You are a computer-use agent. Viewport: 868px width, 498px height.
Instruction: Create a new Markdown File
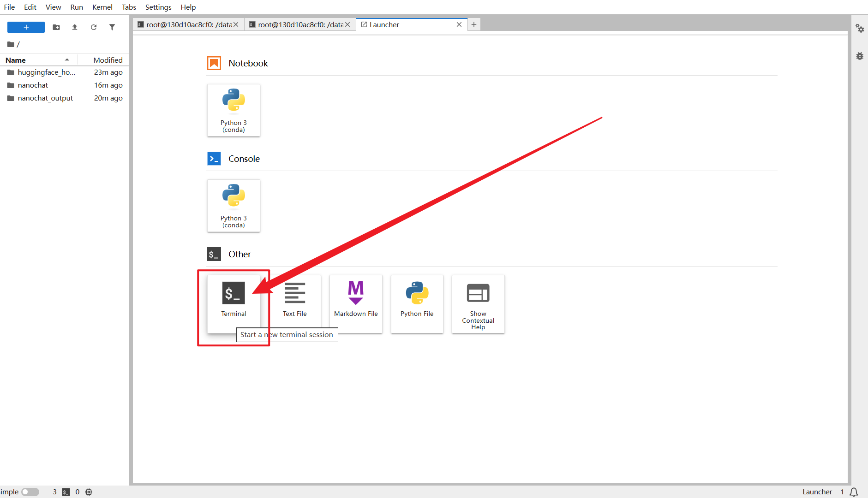[x=356, y=304]
